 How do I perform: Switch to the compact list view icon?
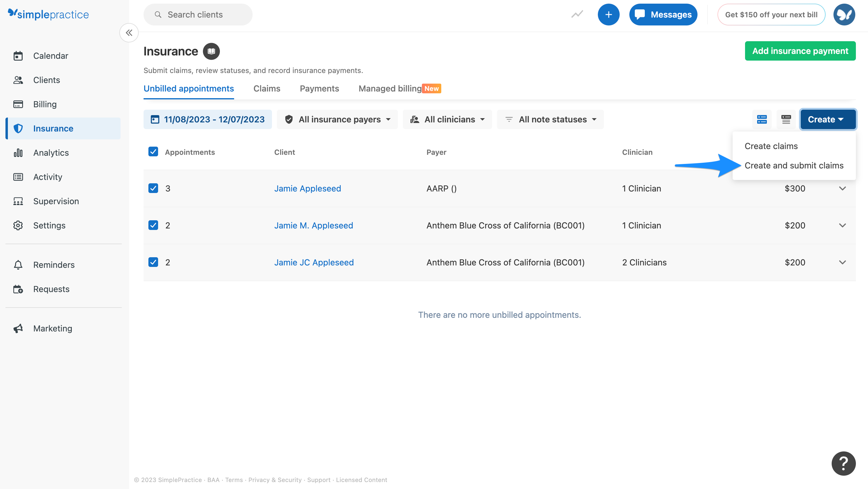tap(786, 119)
